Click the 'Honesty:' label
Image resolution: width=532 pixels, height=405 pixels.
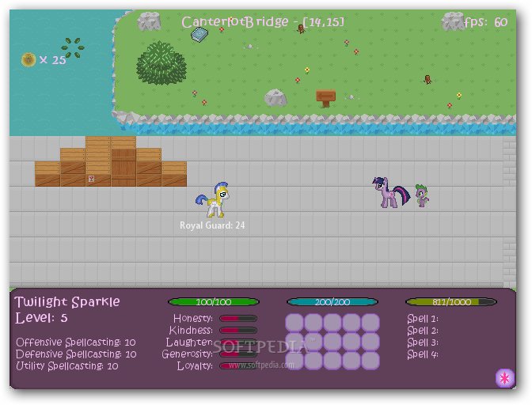(192, 319)
